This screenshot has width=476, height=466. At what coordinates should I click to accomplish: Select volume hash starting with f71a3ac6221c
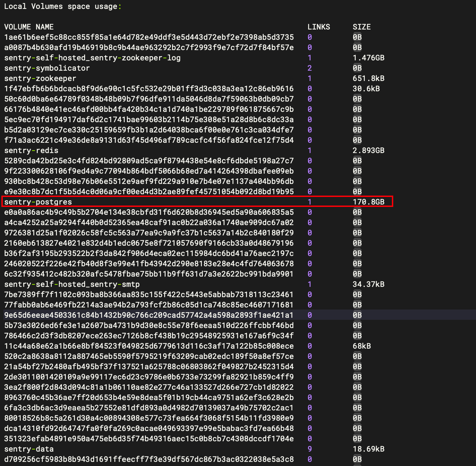(x=149, y=140)
